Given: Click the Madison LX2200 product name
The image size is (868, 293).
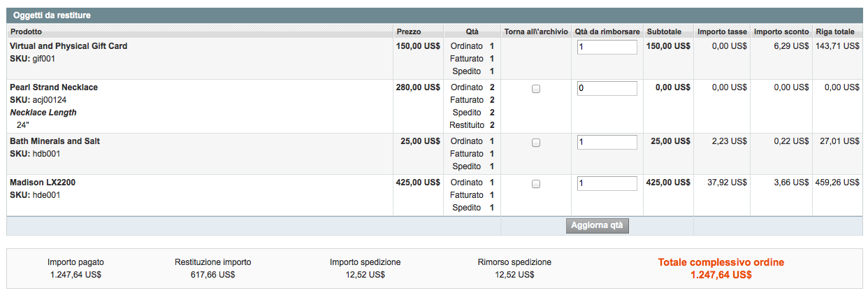Looking at the screenshot, I should 43,183.
